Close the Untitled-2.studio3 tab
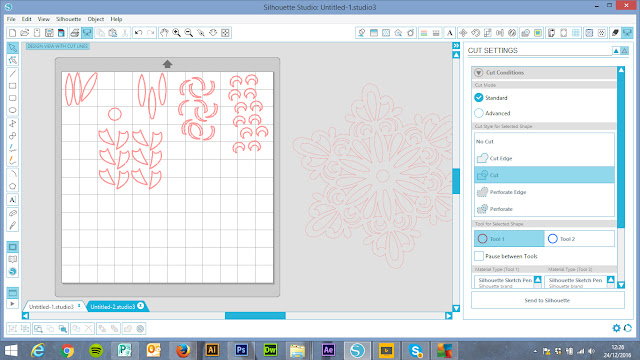The image size is (640, 360). point(140,306)
